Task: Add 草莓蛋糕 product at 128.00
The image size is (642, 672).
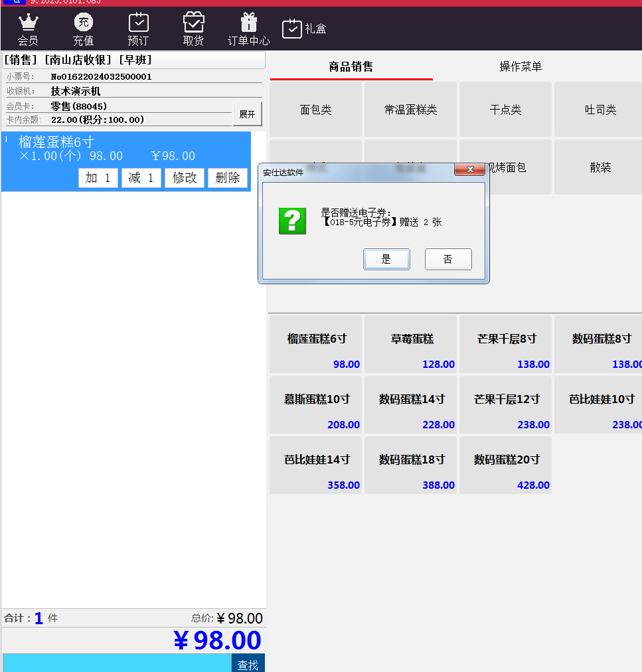Action: [x=410, y=345]
